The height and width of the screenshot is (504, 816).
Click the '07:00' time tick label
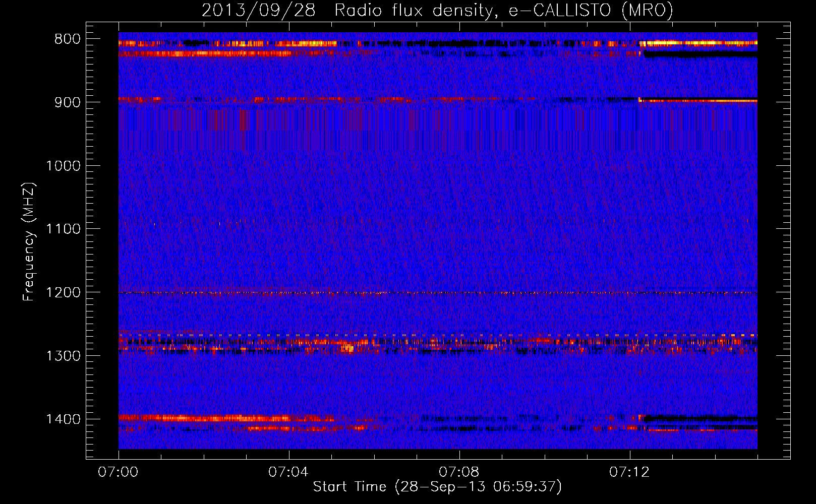click(x=118, y=472)
